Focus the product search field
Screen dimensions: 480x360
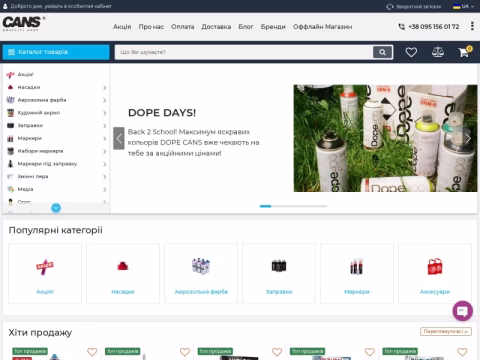click(x=244, y=52)
